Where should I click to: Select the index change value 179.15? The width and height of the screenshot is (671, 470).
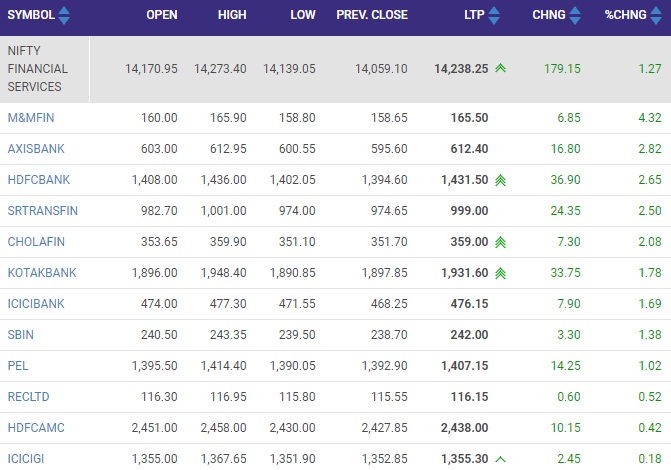(x=562, y=68)
